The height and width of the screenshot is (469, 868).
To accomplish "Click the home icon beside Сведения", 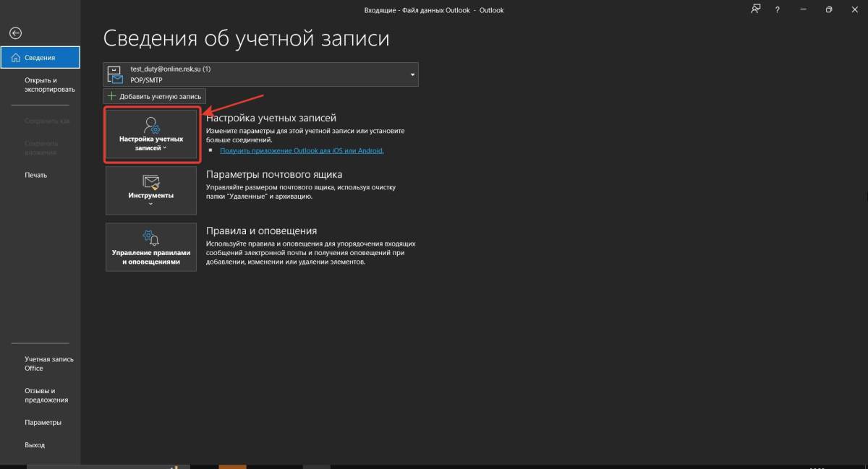I will 15,58.
